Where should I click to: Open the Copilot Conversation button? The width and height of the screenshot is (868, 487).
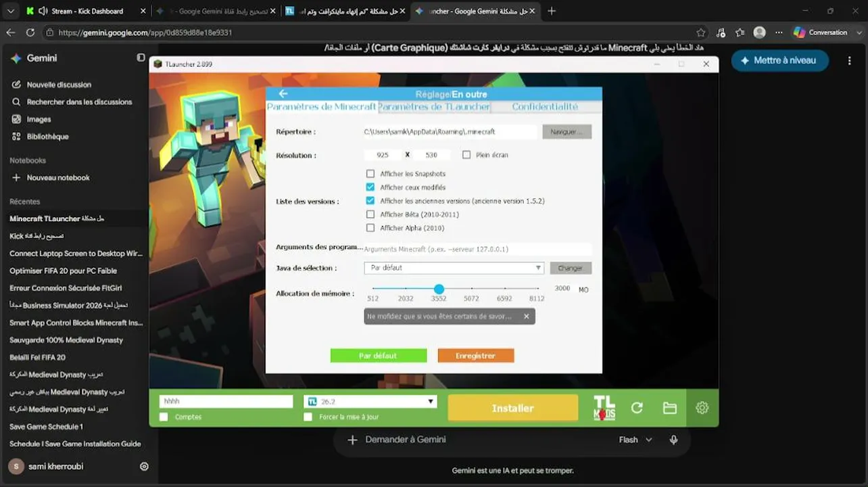coord(821,32)
